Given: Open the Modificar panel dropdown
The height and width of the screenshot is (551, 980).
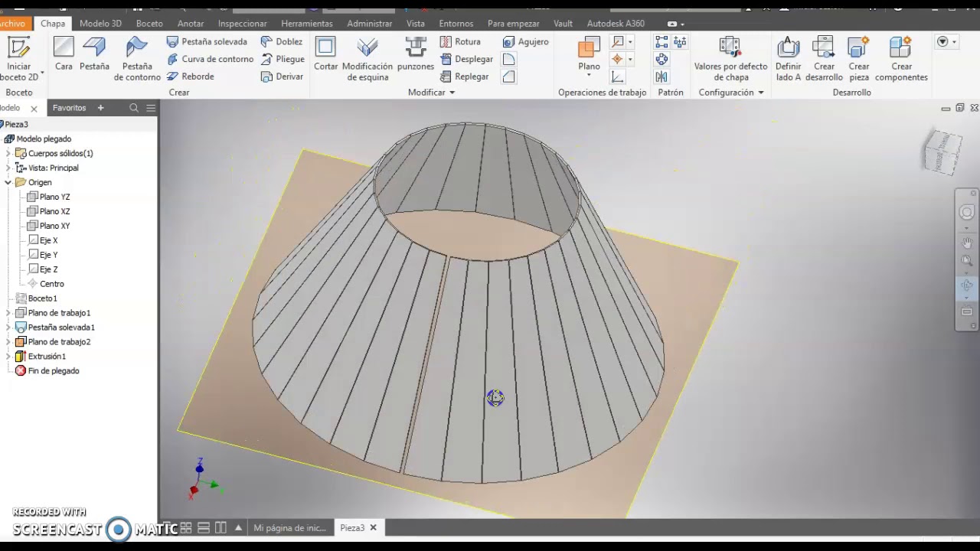Looking at the screenshot, I should click(452, 93).
